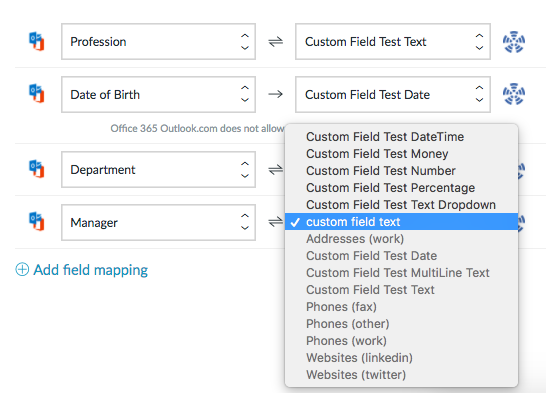Select Websites (twitter) option

pyautogui.click(x=401, y=375)
